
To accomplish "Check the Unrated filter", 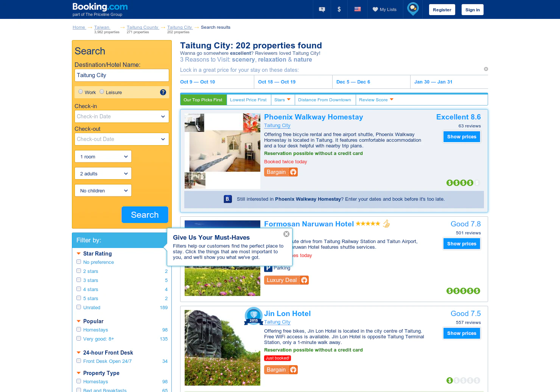I will (x=79, y=307).
